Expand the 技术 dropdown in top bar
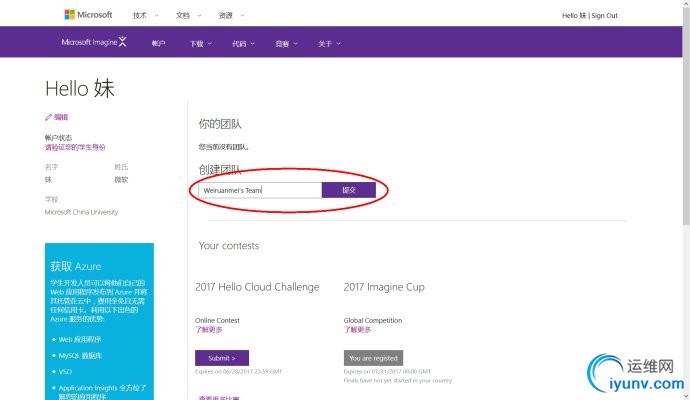The width and height of the screenshot is (690, 400). click(x=145, y=15)
